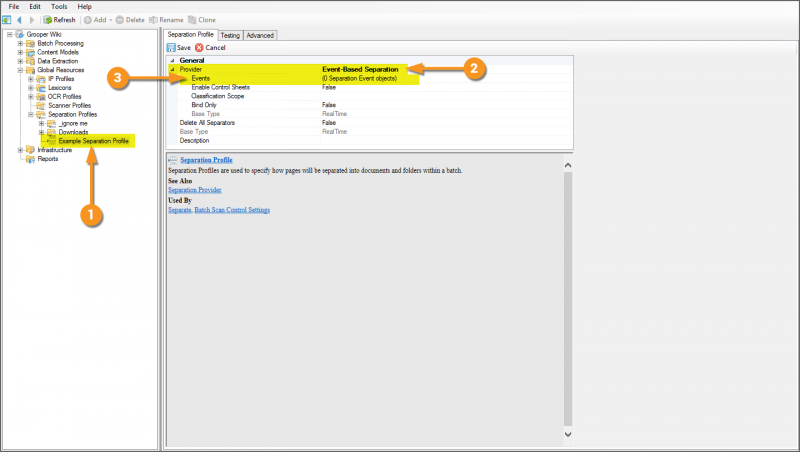Click the Classification Scope property
This screenshot has height=452, width=800.
click(217, 96)
